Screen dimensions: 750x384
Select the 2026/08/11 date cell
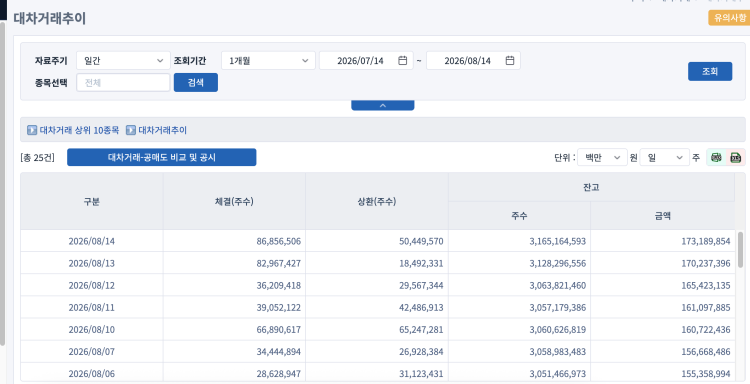click(x=92, y=307)
